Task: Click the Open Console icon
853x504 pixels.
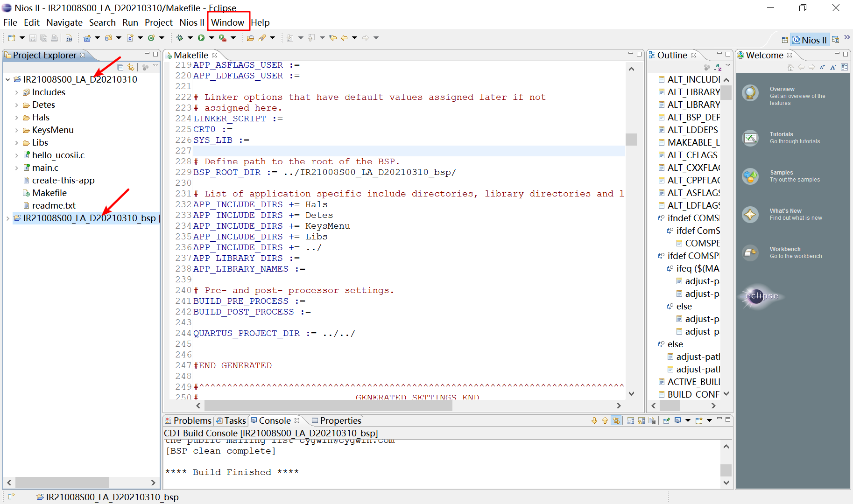Action: (x=699, y=420)
